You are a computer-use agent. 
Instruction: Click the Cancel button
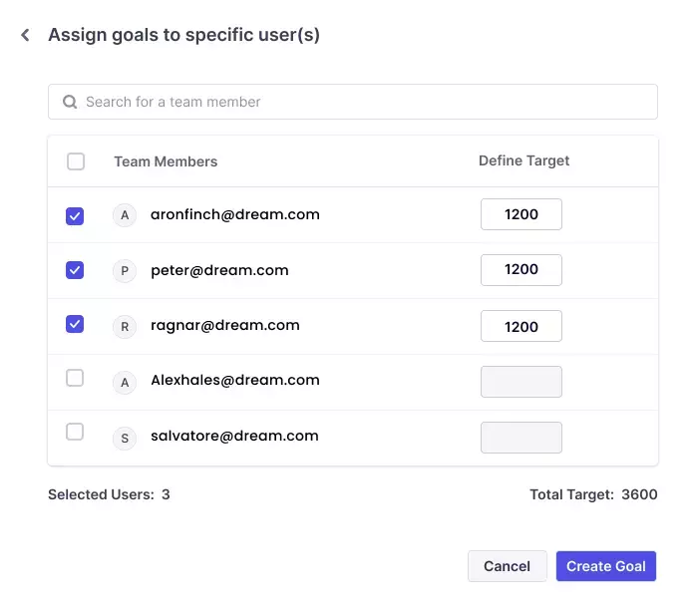click(x=507, y=566)
